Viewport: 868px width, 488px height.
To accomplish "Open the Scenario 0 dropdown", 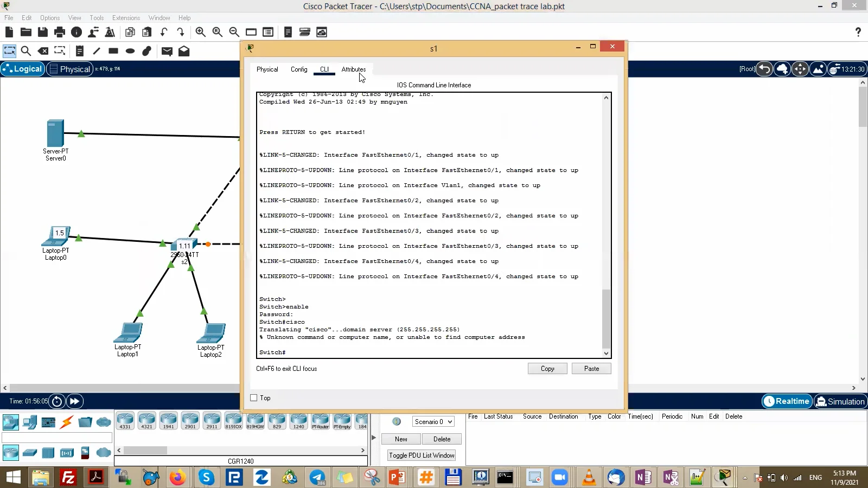I will tap(432, 421).
